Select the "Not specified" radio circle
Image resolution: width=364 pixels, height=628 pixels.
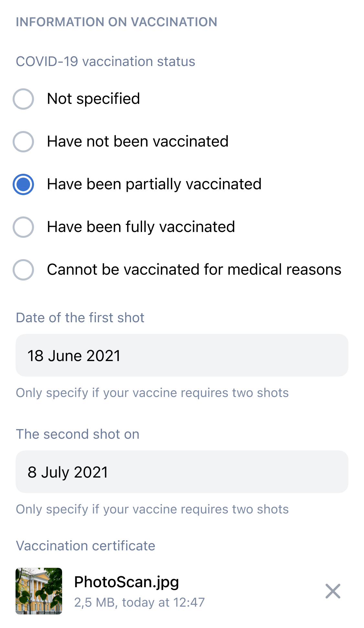[23, 99]
